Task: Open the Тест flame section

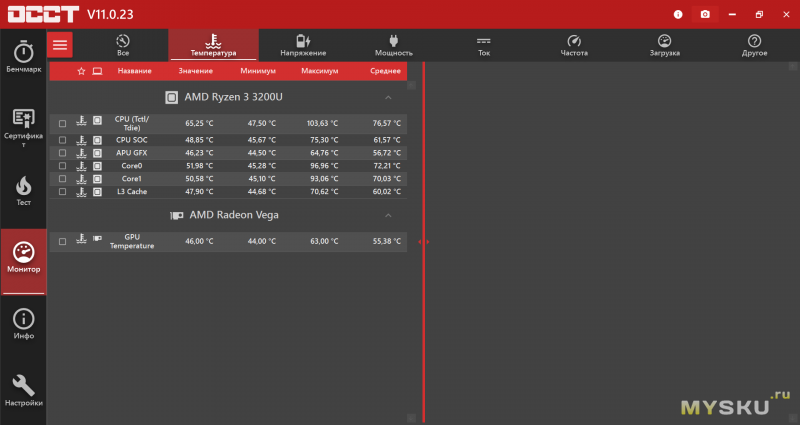Action: [x=23, y=191]
